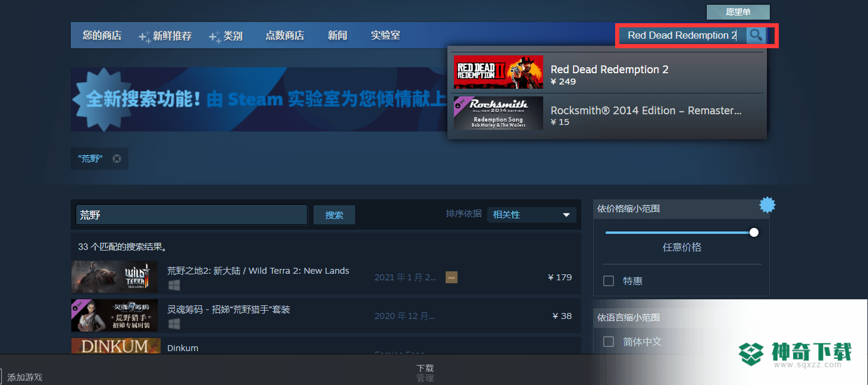The width and height of the screenshot is (868, 385).
Task: Click Windows platform icon under Wild Terra 2
Action: [x=174, y=286]
